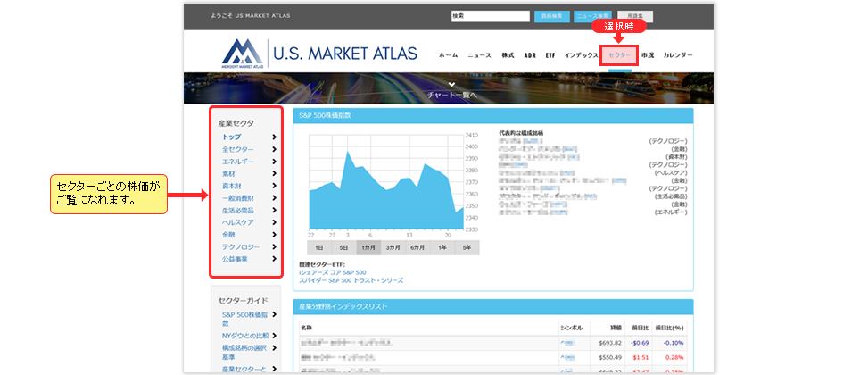This screenshot has width=868, height=375.
Task: Select the 5日 chart period tab
Action: tap(343, 247)
